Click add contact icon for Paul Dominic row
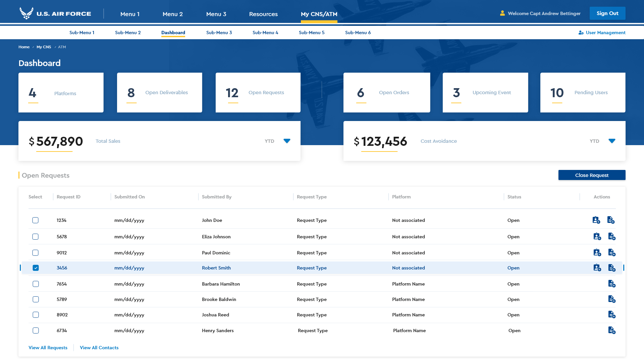 tap(597, 252)
